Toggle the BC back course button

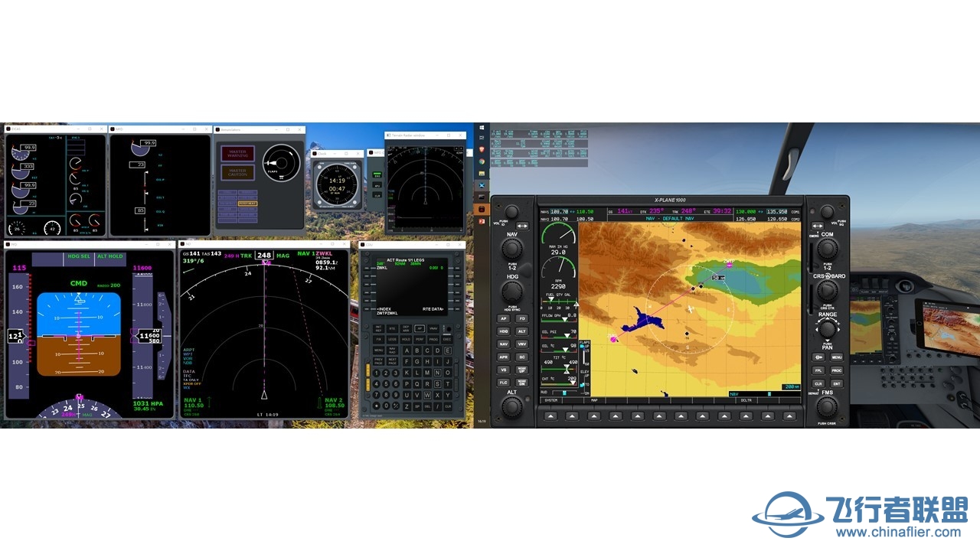coord(521,357)
